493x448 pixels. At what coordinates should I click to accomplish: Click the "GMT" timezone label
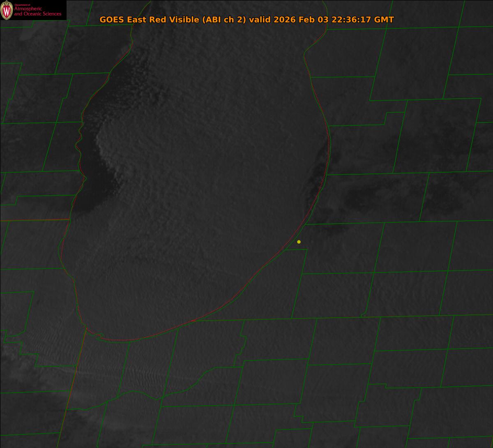pyautogui.click(x=384, y=20)
